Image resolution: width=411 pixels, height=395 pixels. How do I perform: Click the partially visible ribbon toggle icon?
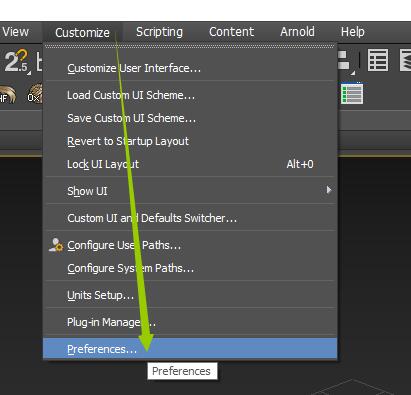click(405, 60)
